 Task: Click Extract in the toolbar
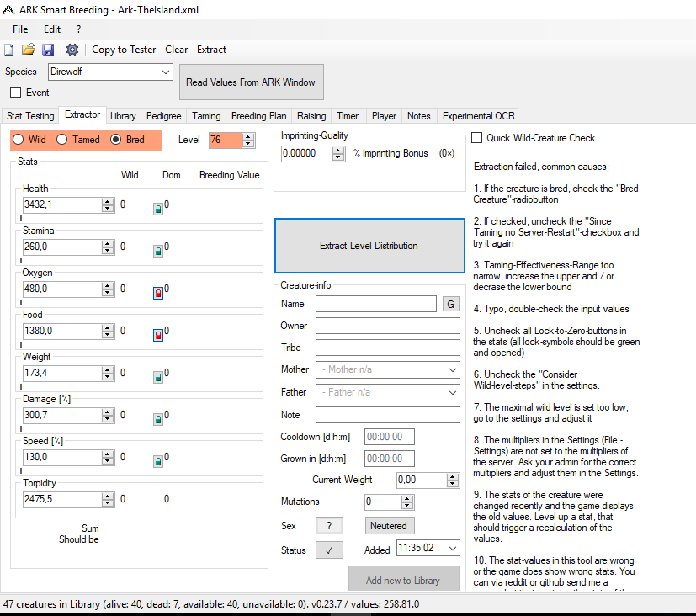[x=212, y=50]
